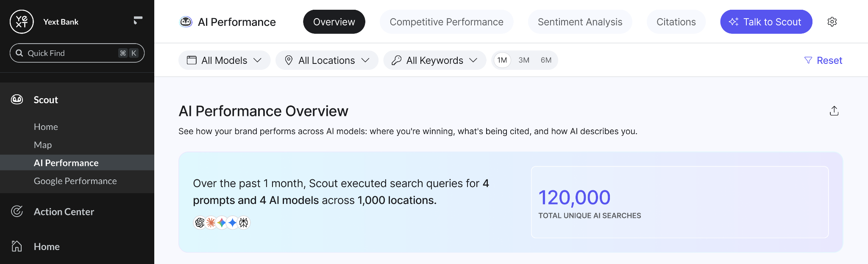Click the export share icon

pyautogui.click(x=834, y=111)
